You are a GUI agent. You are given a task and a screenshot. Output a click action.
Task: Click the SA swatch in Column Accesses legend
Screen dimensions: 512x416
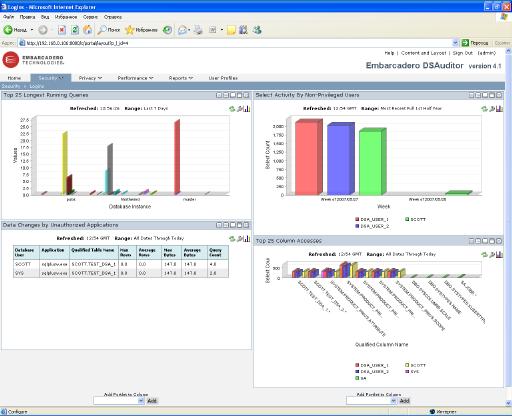[x=357, y=378]
